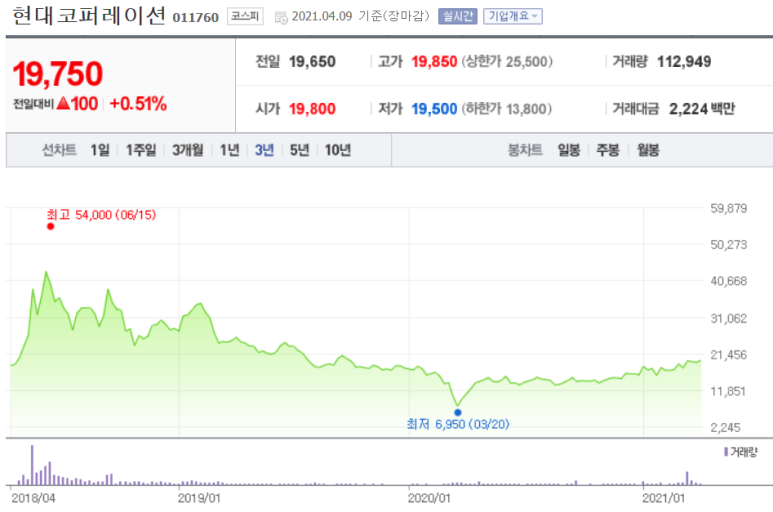Click the 실시간 button
The width and height of the screenshot is (773, 512).
click(x=457, y=16)
